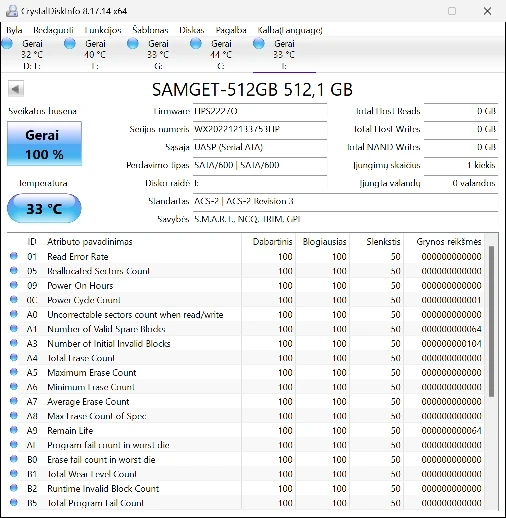Viewport: 506px width, 518px height.
Task: Click status dot of Valid Spare Blocks row
Action: (14, 328)
